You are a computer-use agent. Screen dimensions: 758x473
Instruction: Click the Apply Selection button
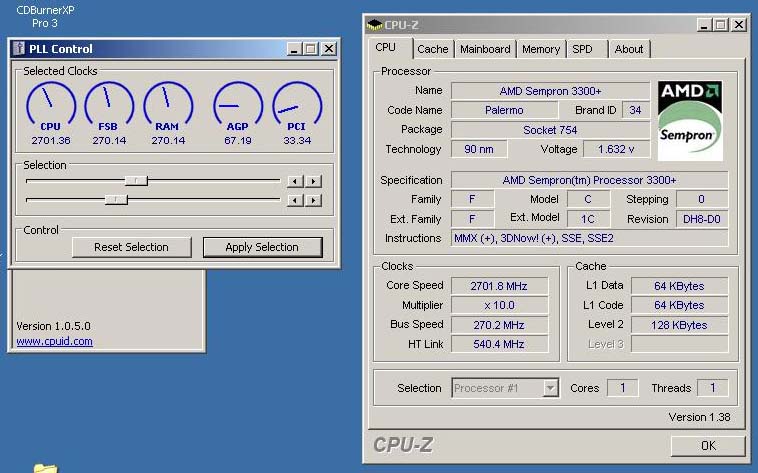[262, 247]
